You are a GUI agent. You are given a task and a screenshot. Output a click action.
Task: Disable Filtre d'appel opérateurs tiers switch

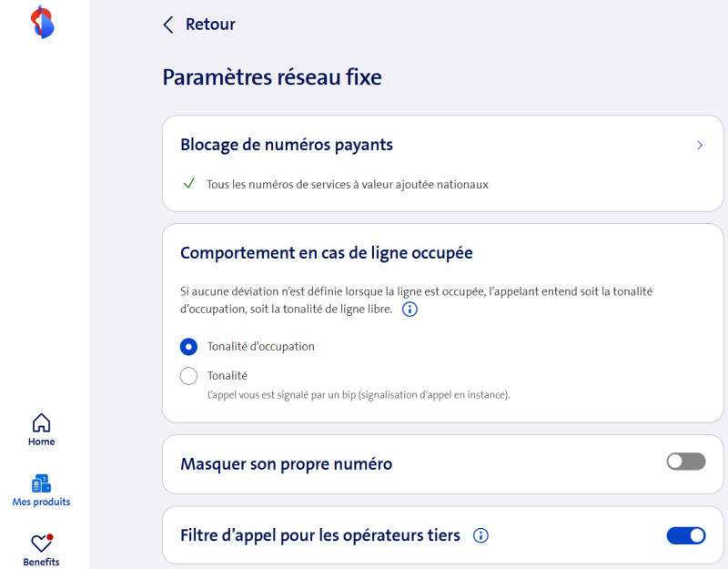(685, 535)
